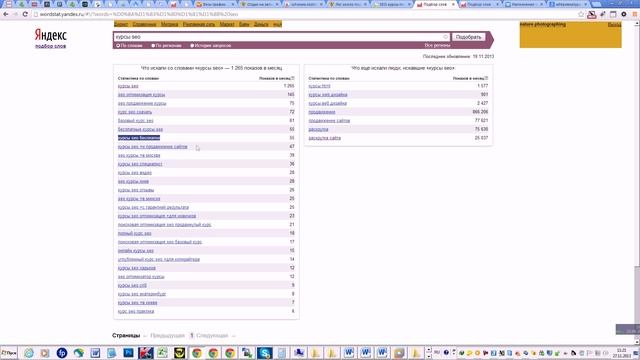This screenshot has height=360, width=640.
Task: Open the 'seo оптимизация курсы' query link
Action: (x=142, y=95)
